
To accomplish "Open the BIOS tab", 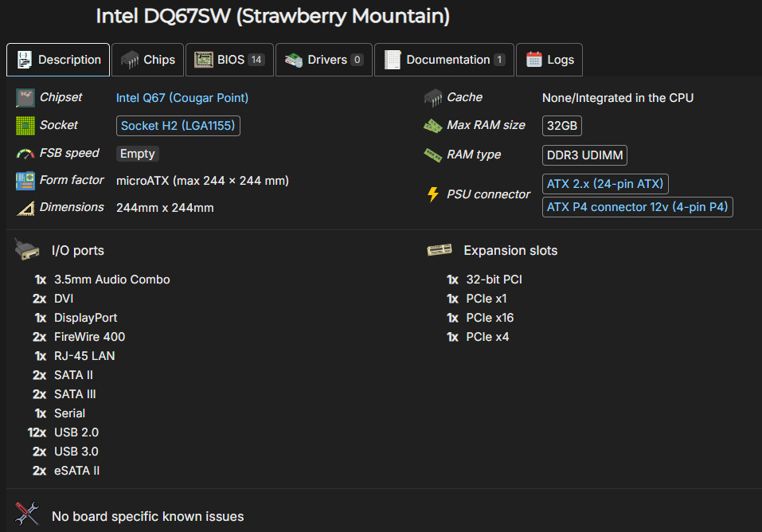I will pos(230,60).
